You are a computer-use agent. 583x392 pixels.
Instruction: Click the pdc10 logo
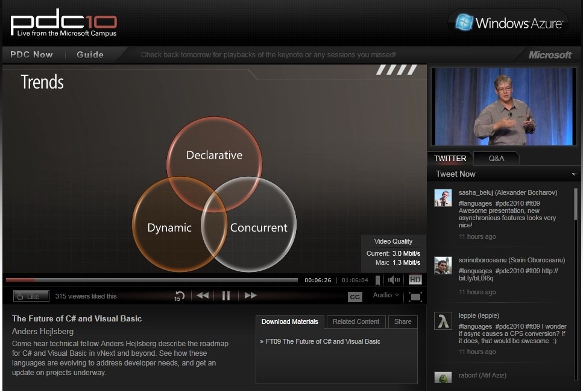pos(63,22)
